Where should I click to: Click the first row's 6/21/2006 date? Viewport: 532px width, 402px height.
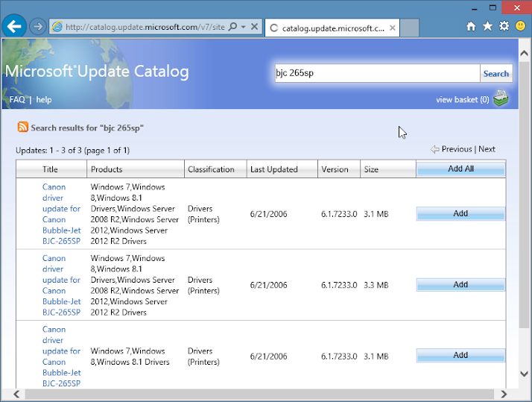268,214
